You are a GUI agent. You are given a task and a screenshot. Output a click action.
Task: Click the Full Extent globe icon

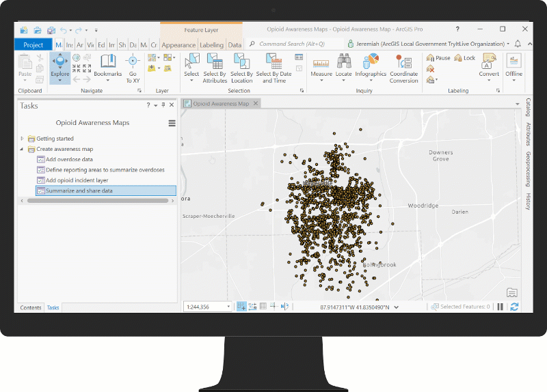pos(77,57)
